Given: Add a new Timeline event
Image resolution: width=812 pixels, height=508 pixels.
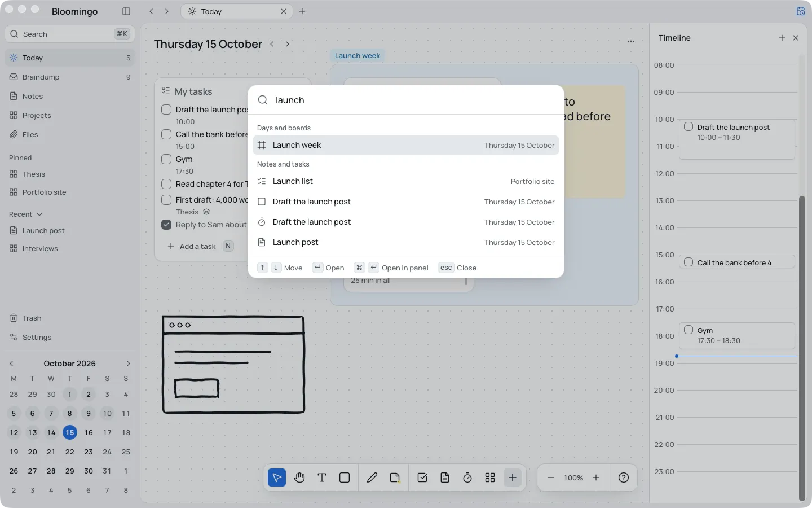Looking at the screenshot, I should pyautogui.click(x=782, y=38).
